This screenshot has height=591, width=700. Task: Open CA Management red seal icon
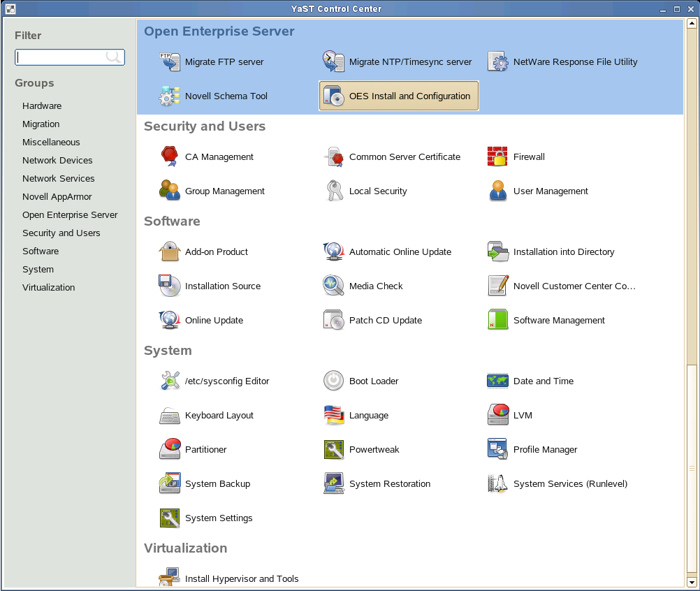(x=170, y=156)
